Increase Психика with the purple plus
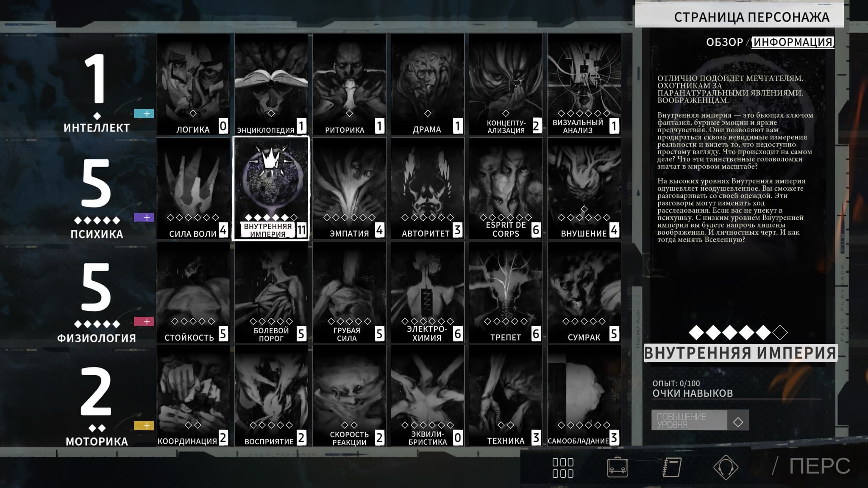The height and width of the screenshot is (488, 868). [144, 217]
